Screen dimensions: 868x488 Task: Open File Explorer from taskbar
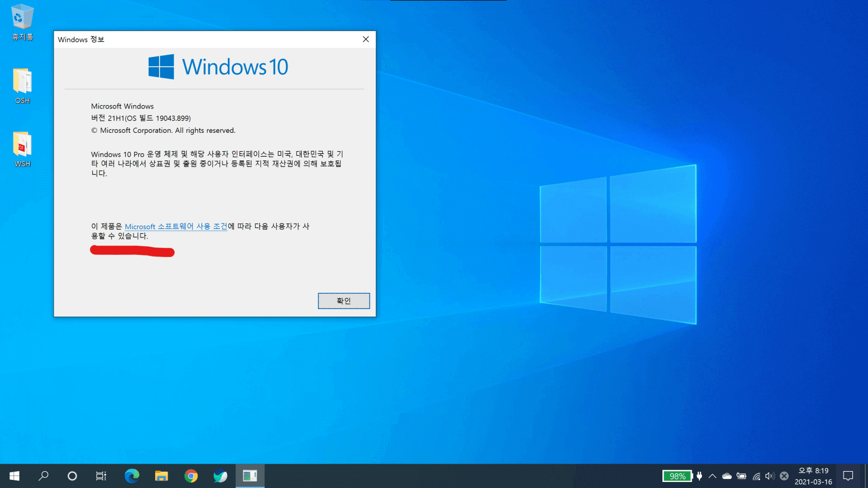point(161,476)
